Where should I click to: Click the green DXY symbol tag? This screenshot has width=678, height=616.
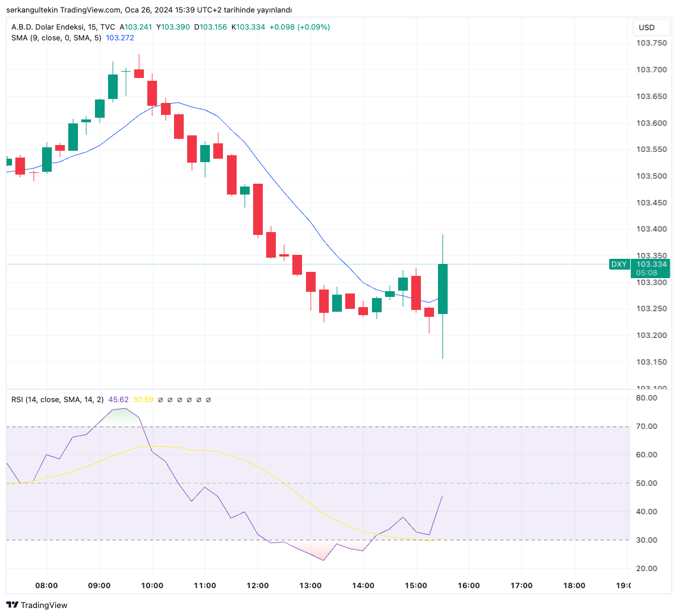619,264
